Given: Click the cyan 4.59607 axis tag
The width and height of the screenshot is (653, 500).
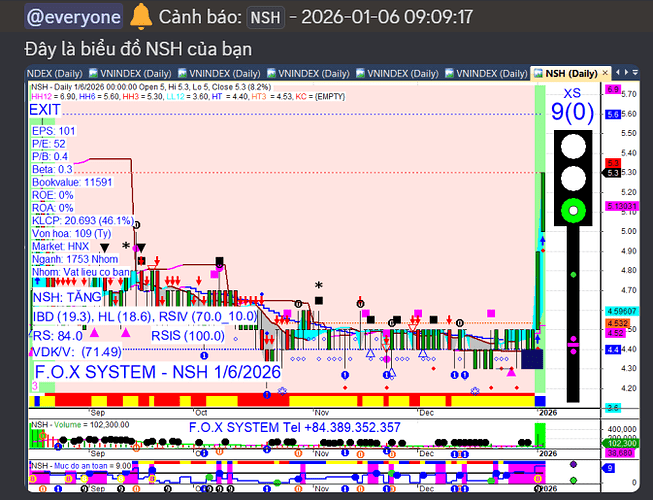Looking at the screenshot, I should pos(622,311).
